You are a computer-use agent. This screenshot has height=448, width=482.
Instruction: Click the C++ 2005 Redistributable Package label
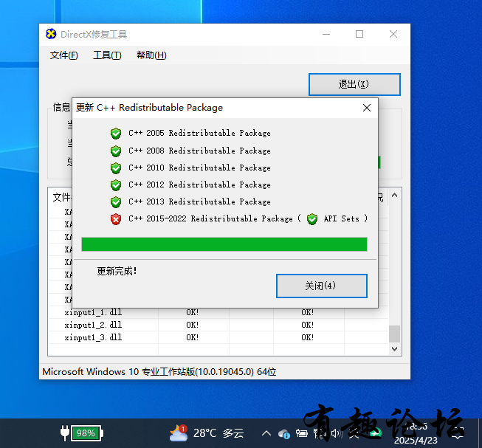tap(199, 133)
